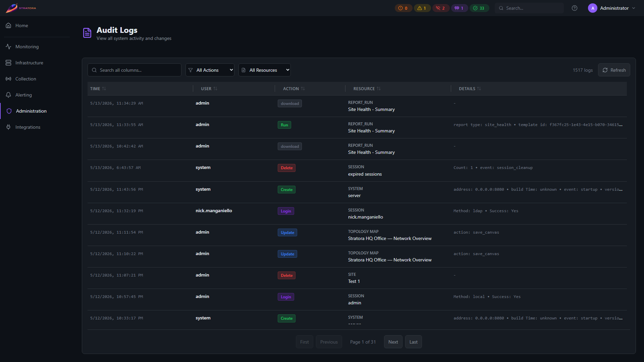Screen dimensions: 644x362
Task: Click Login badge at 10:57:45 PM row
Action: click(286, 297)
